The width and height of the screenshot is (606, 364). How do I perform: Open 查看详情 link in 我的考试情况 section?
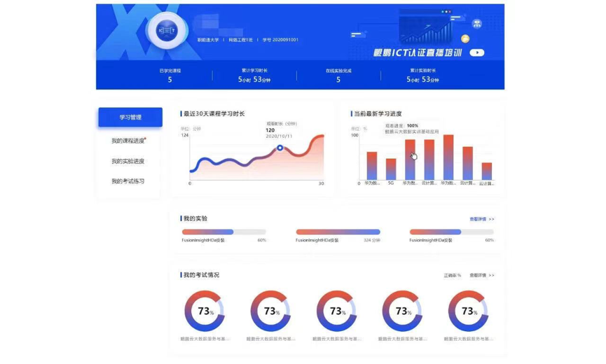[481, 275]
